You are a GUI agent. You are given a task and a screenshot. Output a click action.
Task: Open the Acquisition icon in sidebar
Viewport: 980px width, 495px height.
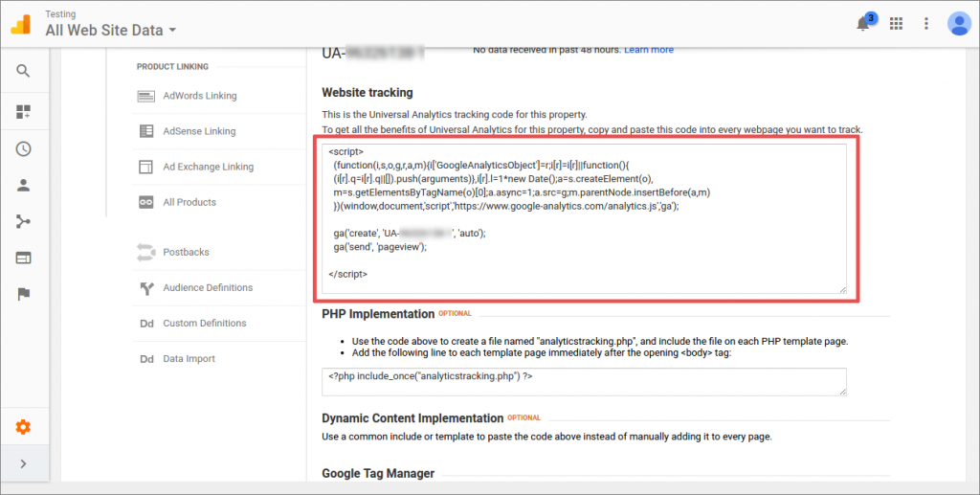[23, 221]
